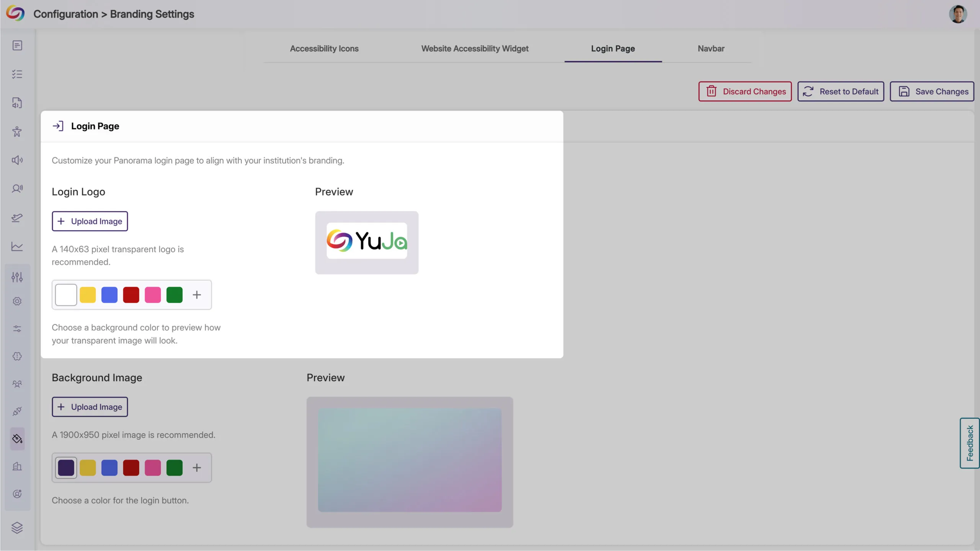980x551 pixels.
Task: Select the paint bucket branding icon
Action: coord(17,439)
